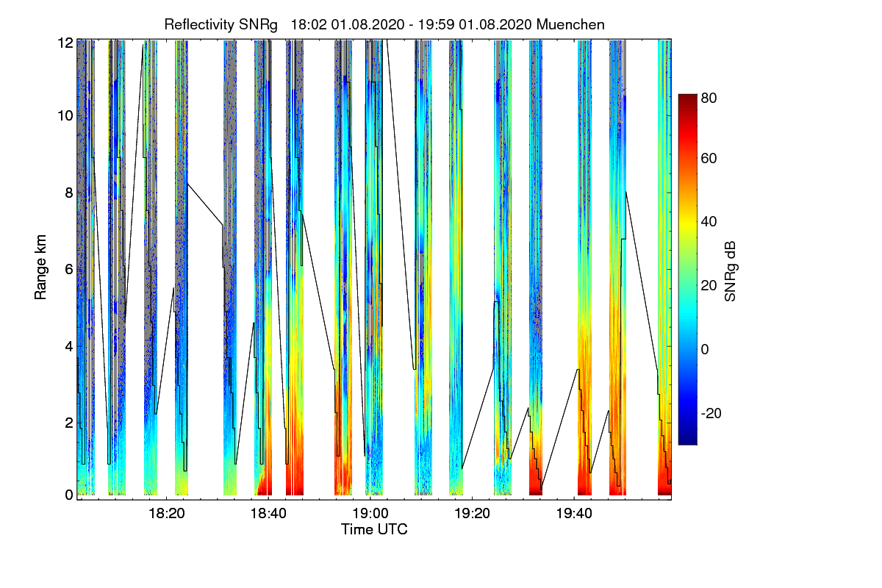Click the colorbar '80' value label
The width and height of the screenshot is (882, 588).
tap(709, 97)
